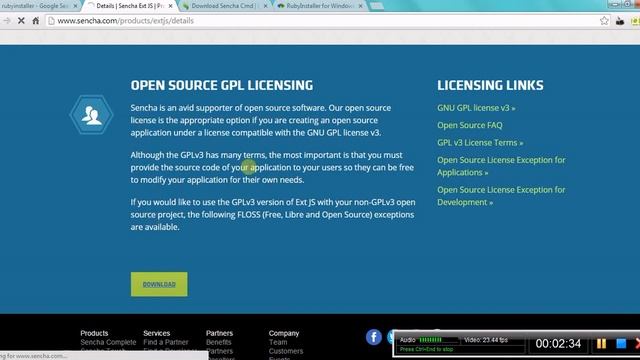The width and height of the screenshot is (640, 360).
Task: Close the rubyinstaller Google Search tab
Action: coord(75,6)
